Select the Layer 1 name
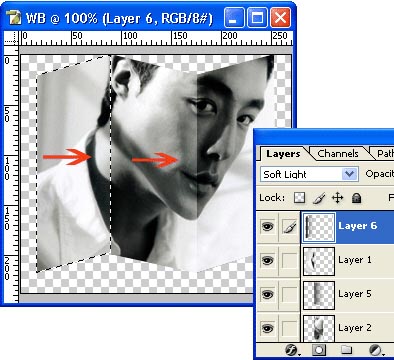The height and width of the screenshot is (360, 394). tap(355, 260)
